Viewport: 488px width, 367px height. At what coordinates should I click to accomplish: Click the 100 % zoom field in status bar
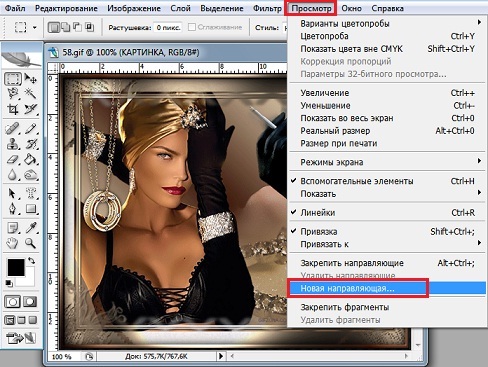point(62,357)
